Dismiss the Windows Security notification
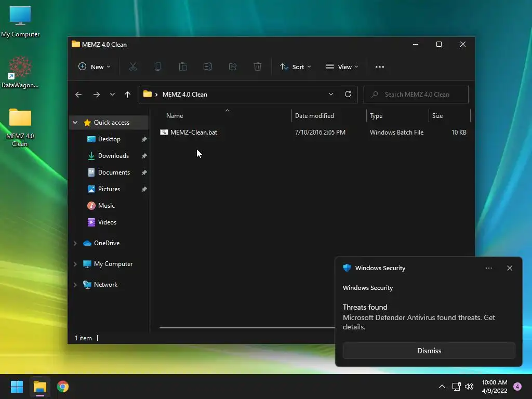 (429, 351)
